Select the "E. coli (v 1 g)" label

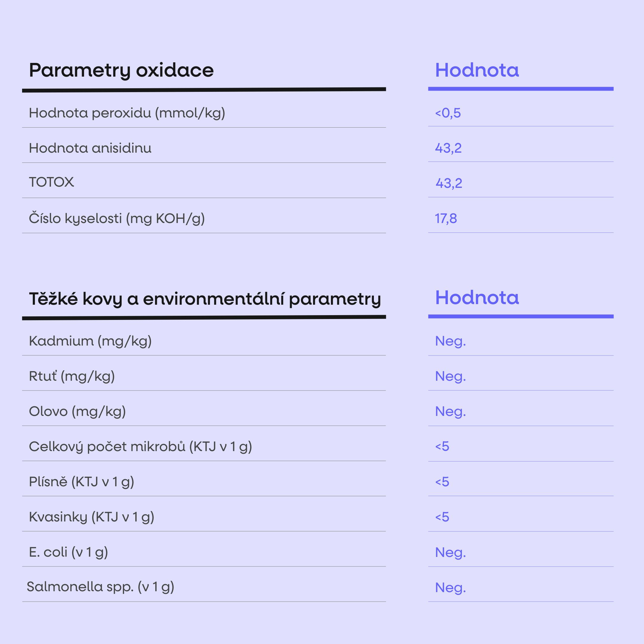click(68, 552)
